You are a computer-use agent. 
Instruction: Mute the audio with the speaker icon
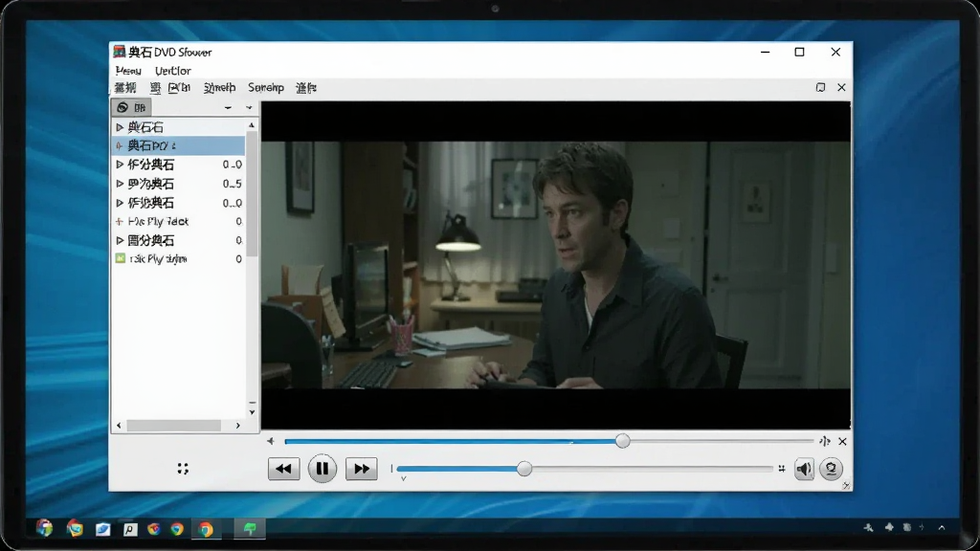point(804,469)
